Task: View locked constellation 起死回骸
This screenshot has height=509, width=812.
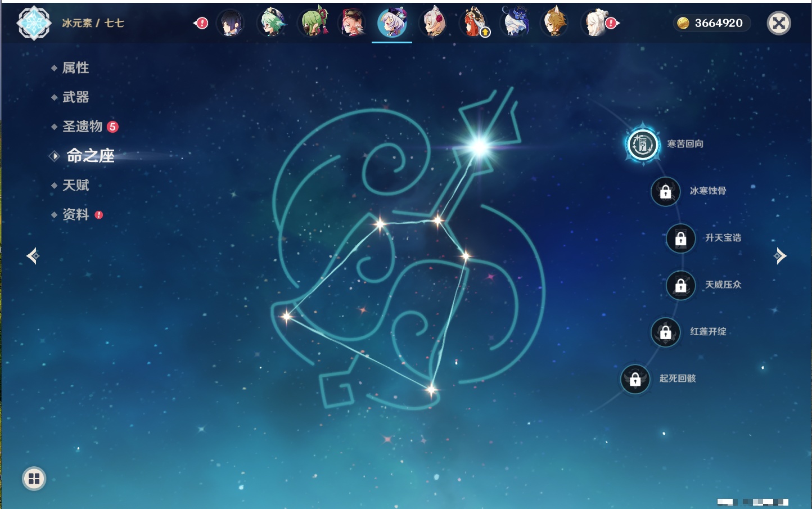Action: point(635,379)
